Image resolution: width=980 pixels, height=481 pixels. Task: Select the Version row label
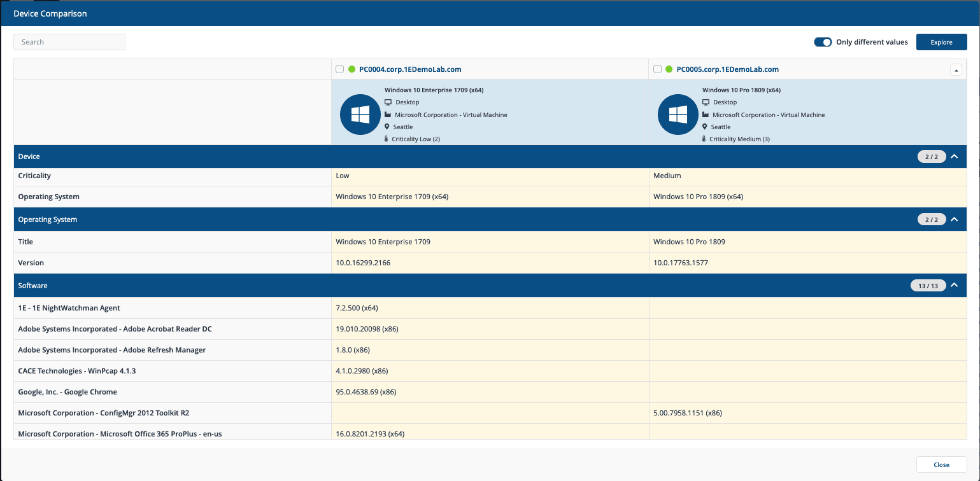(31, 263)
